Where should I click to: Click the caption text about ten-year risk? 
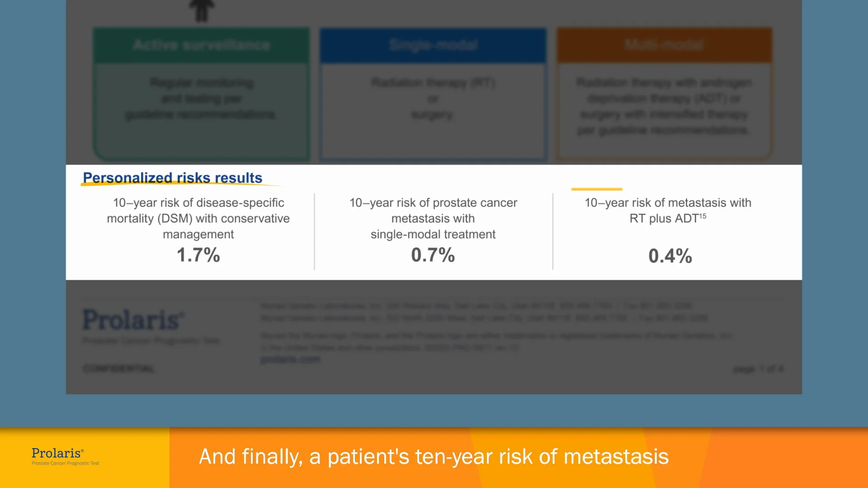click(x=434, y=456)
